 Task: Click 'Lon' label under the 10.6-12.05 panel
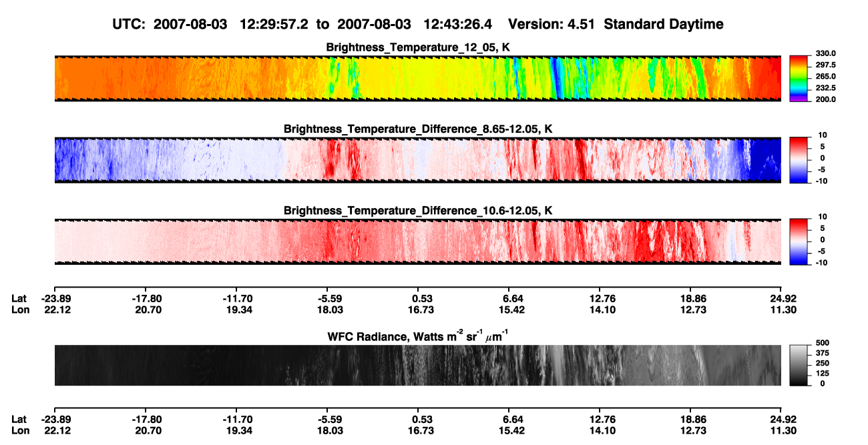tap(21, 310)
